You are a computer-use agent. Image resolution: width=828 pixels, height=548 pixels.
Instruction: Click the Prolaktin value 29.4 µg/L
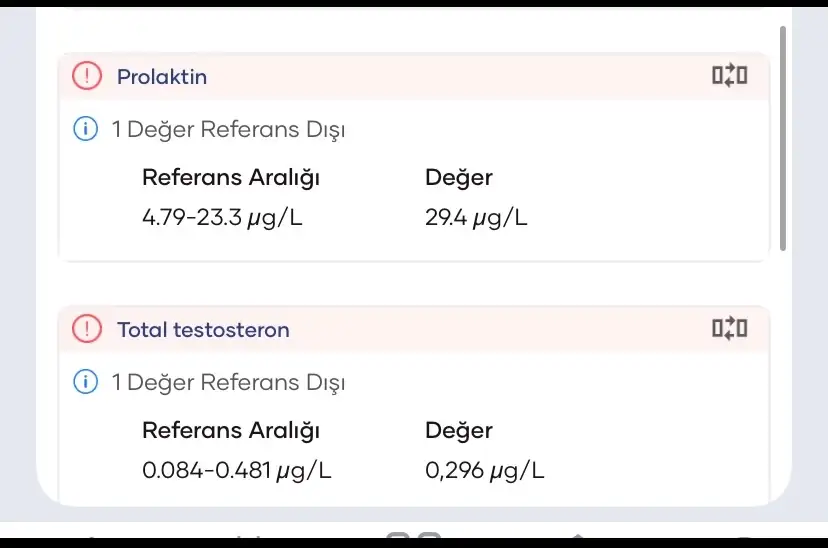pyautogui.click(x=476, y=217)
